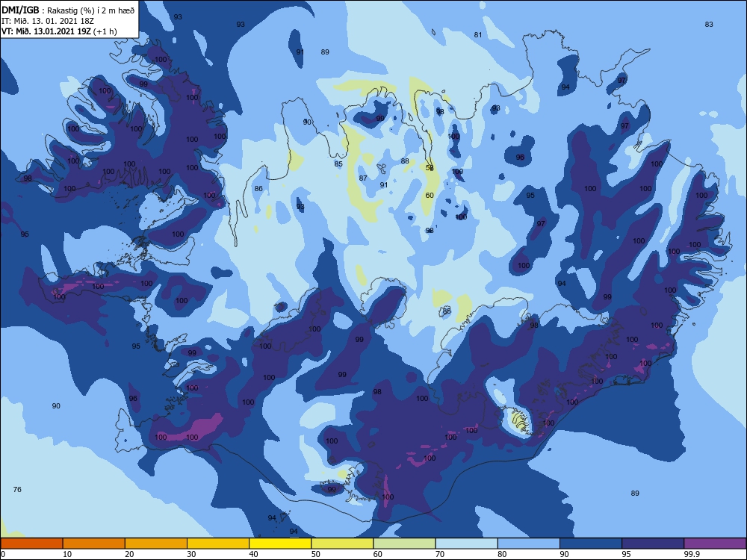Click the '86' humidity value on the map
The height and width of the screenshot is (560, 747).
258,189
